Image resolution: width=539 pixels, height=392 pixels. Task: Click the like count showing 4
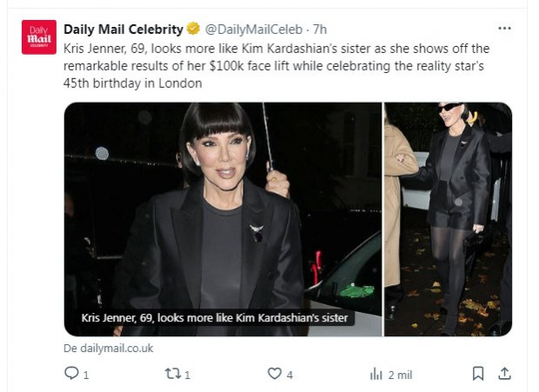tap(289, 375)
